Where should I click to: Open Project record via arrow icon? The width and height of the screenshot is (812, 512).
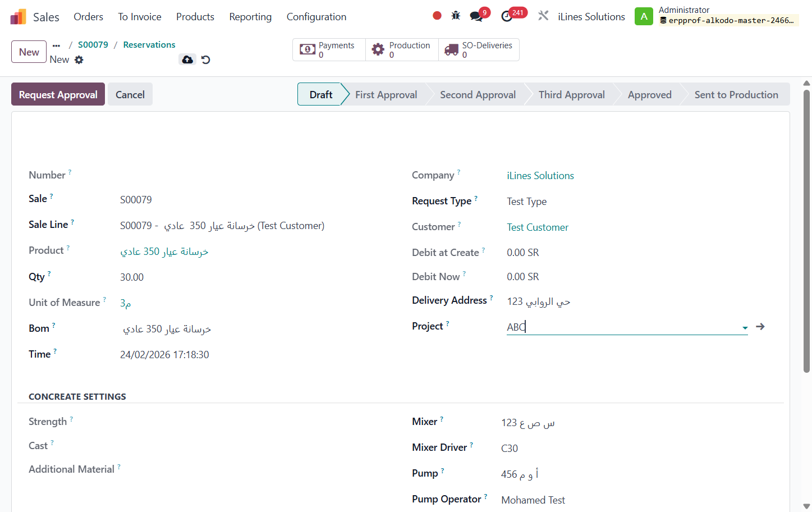(760, 327)
